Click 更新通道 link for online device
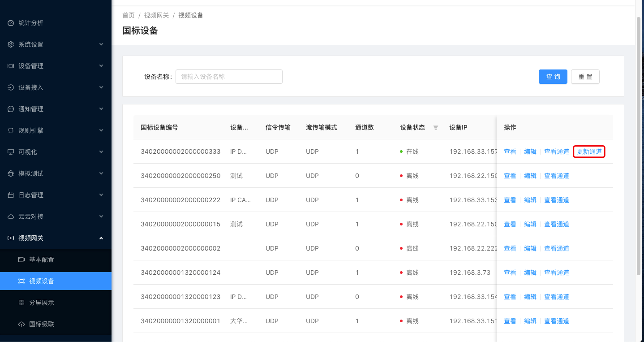Image resolution: width=644 pixels, height=342 pixels. [589, 152]
